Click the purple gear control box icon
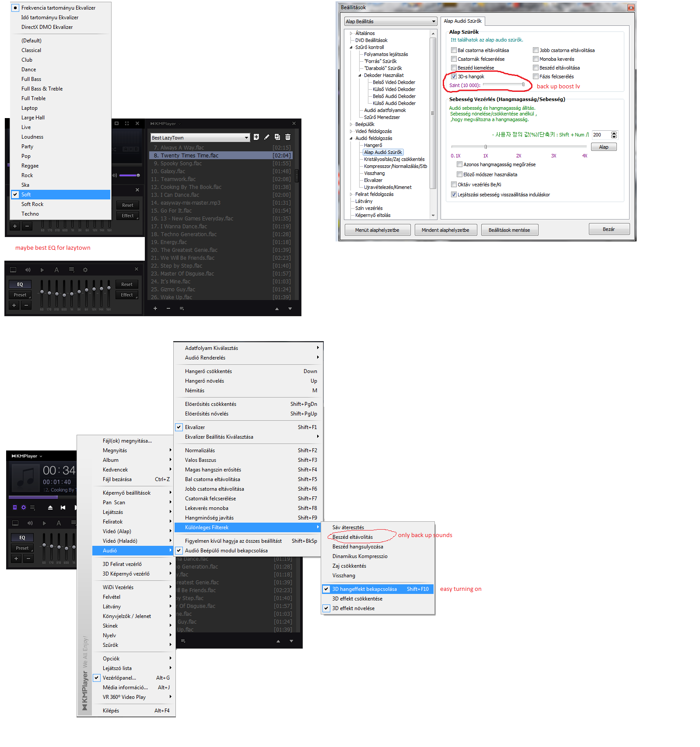The width and height of the screenshot is (700, 747). click(x=24, y=507)
